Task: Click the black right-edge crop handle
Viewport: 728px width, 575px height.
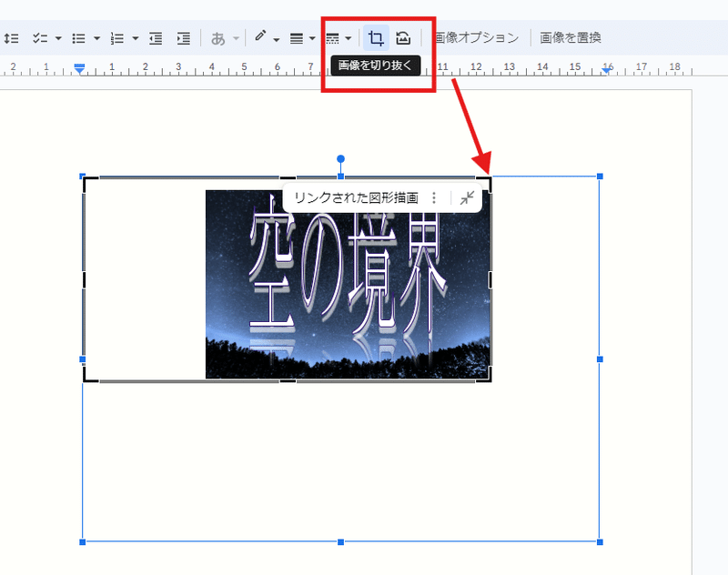Action: 490,280
